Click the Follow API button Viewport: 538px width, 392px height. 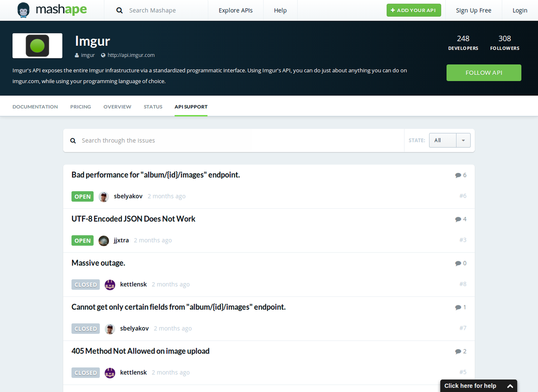[484, 73]
